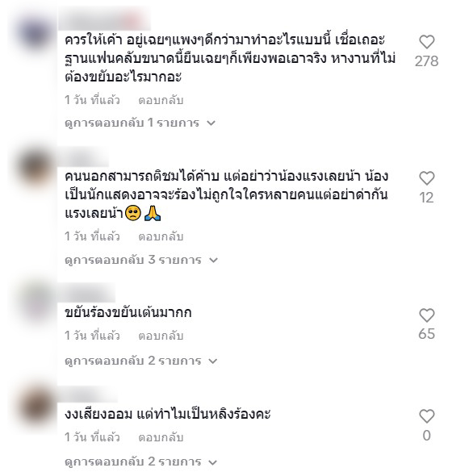The image size is (452, 476).
Task: Open the first commenter's blurred username
Action: 105,19
